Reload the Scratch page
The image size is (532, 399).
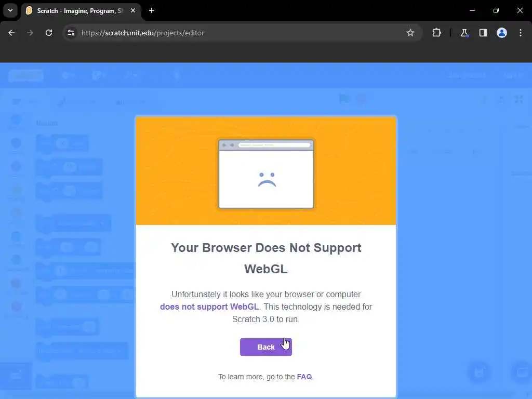[49, 33]
